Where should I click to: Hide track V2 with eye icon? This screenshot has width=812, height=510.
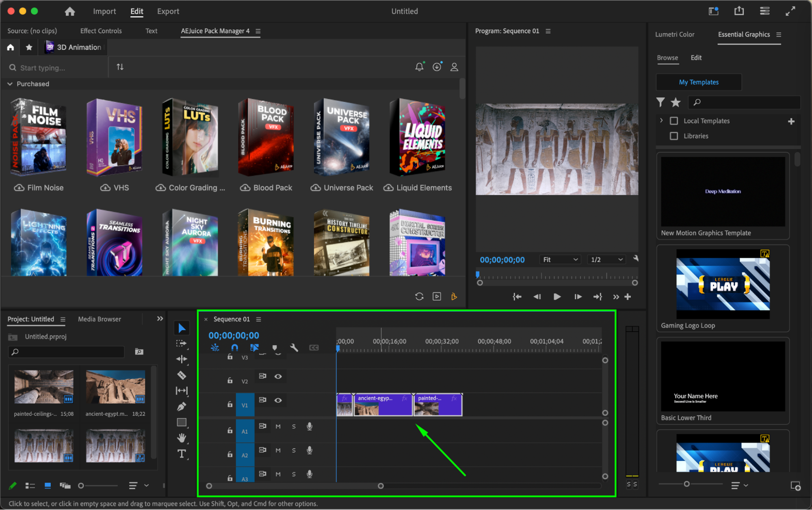278,376
